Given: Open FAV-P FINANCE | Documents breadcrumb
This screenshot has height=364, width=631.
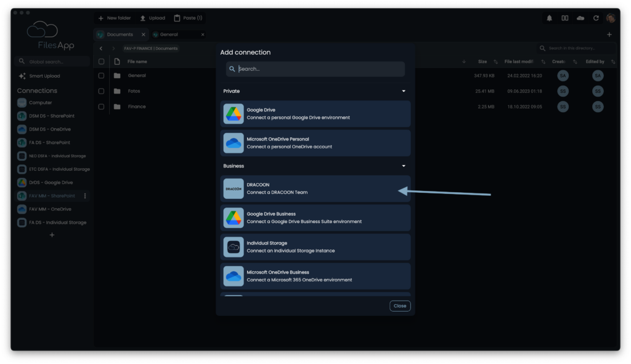Looking at the screenshot, I should (x=150, y=48).
